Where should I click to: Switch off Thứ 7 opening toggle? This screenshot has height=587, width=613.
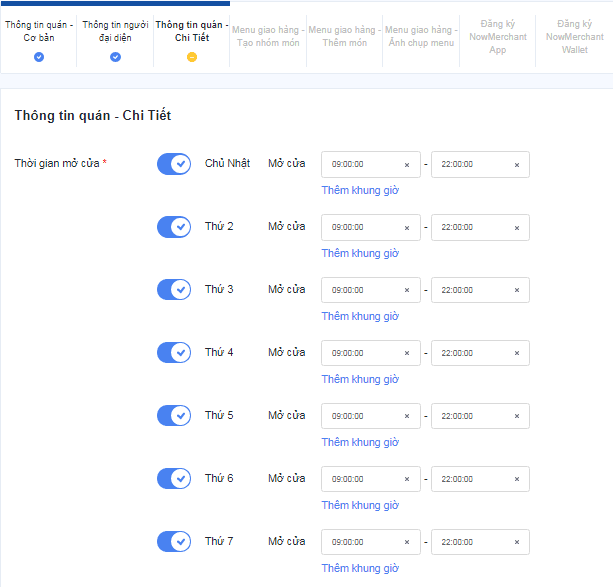pyautogui.click(x=174, y=541)
